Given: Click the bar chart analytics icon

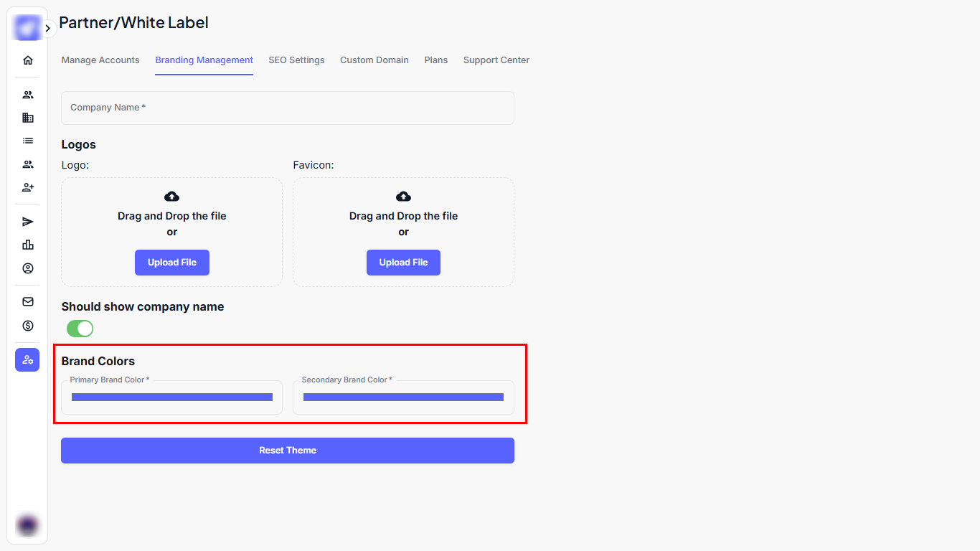Looking at the screenshot, I should pos(28,245).
